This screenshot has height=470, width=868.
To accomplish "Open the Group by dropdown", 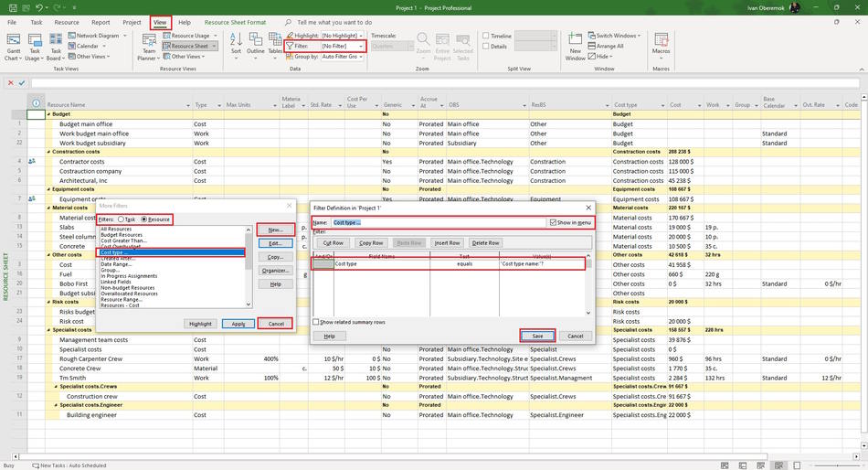I will (361, 57).
